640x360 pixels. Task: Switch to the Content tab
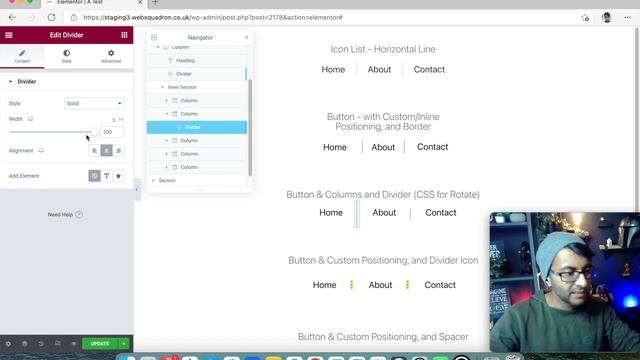(22, 56)
